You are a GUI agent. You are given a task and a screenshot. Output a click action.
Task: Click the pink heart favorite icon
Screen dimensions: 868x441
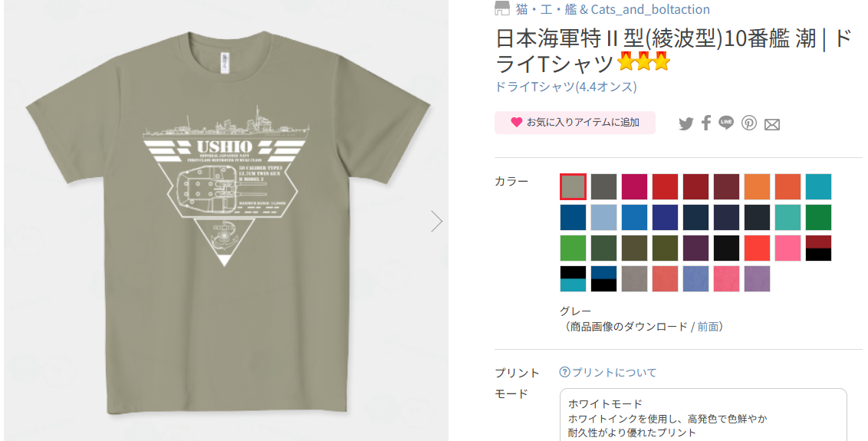click(517, 123)
